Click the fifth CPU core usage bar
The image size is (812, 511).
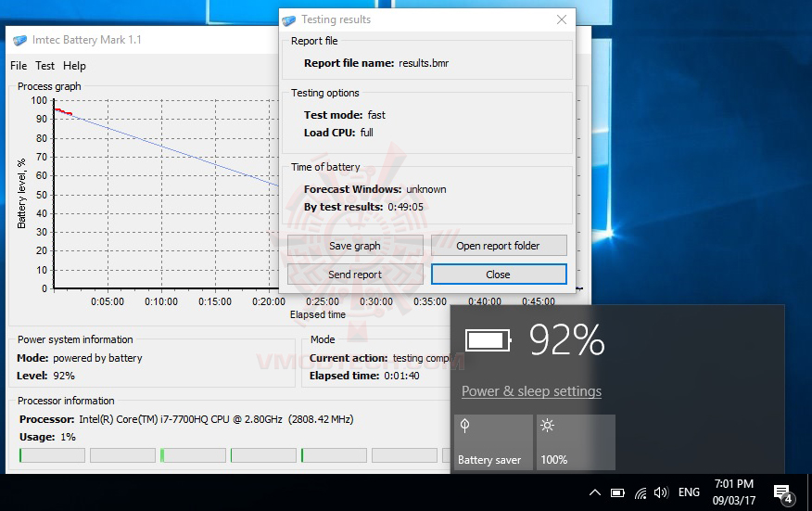(x=334, y=455)
